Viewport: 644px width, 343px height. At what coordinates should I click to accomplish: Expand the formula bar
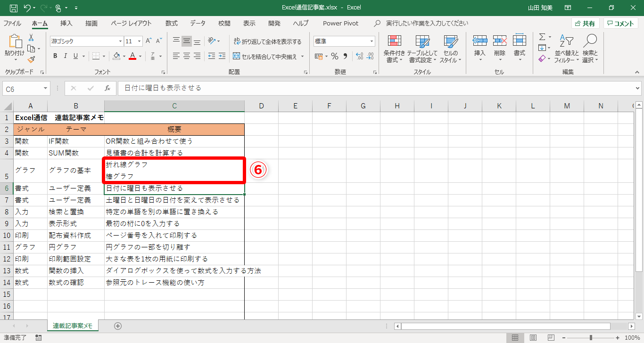[638, 88]
